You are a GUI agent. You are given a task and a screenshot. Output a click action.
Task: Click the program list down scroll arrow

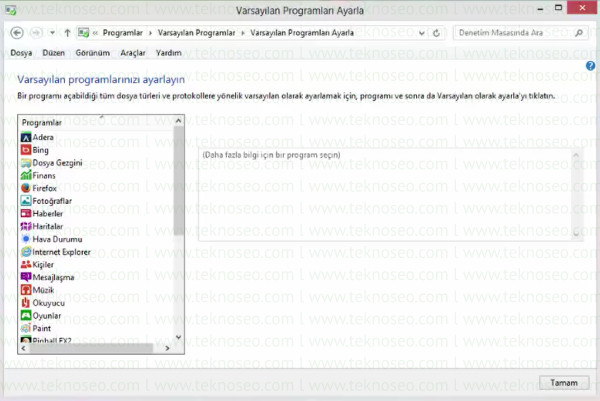(x=178, y=337)
